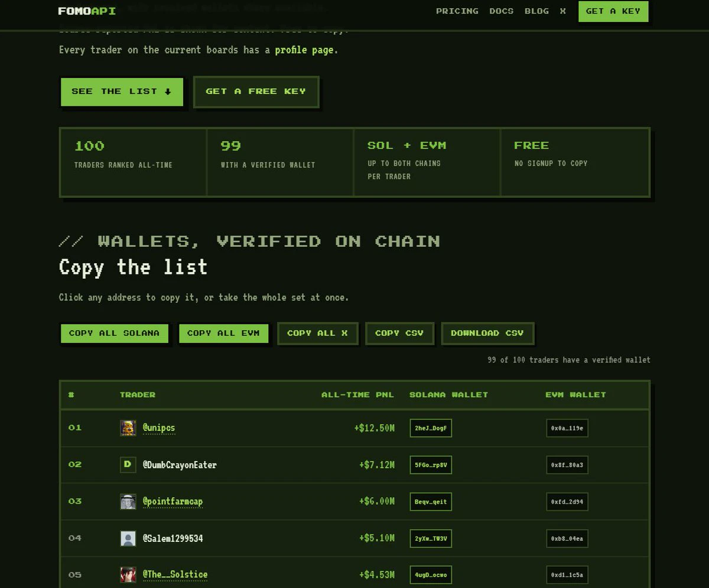Copy pointfarmcap EVM wallet 0xfd…2d94
Viewport: 709px width, 588px height.
click(567, 502)
